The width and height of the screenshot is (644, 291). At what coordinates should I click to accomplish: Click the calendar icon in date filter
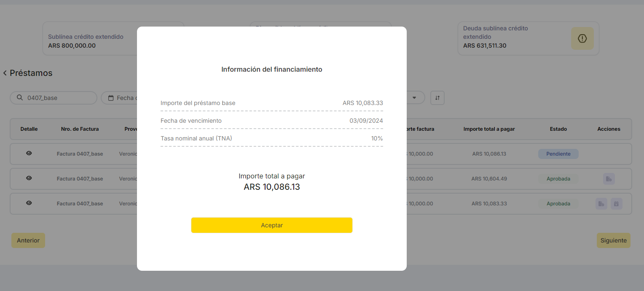click(x=111, y=98)
